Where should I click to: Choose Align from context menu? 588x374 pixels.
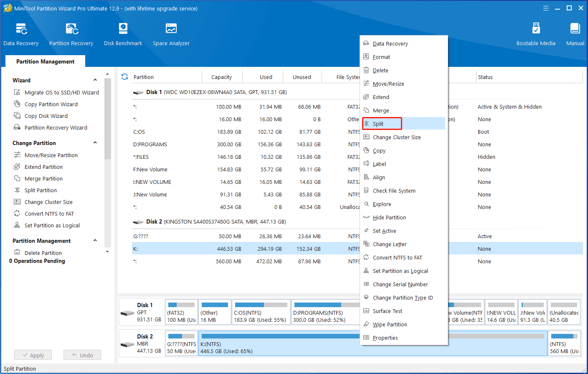click(403, 177)
